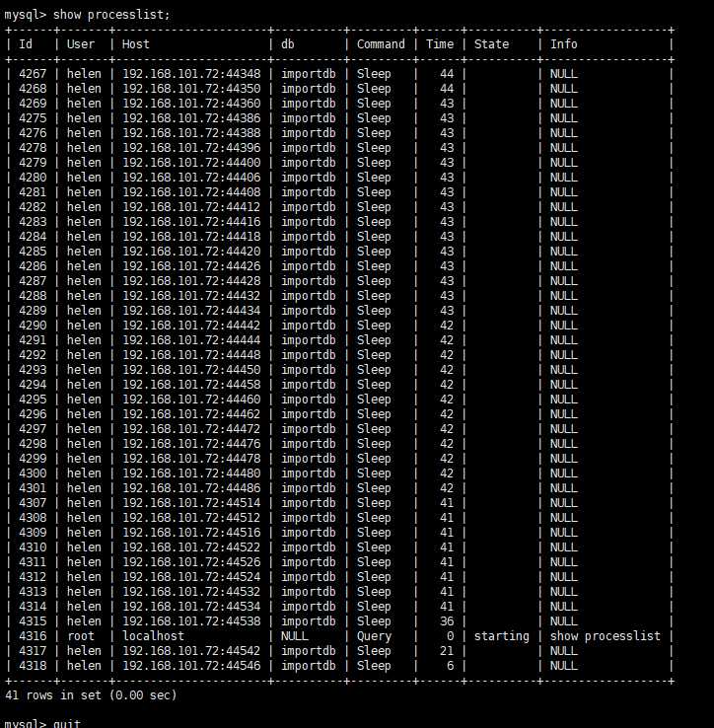Click the root user entry
This screenshot has width=714, height=728.
[x=81, y=636]
